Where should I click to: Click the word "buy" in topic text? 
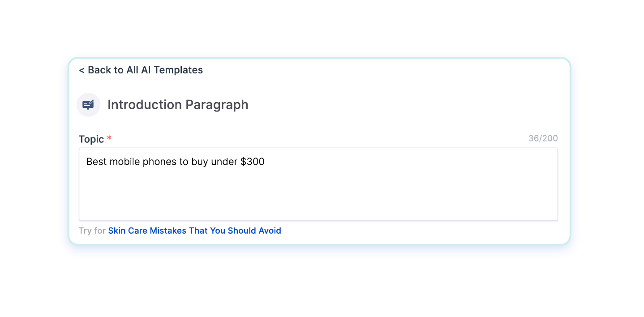pyautogui.click(x=200, y=162)
